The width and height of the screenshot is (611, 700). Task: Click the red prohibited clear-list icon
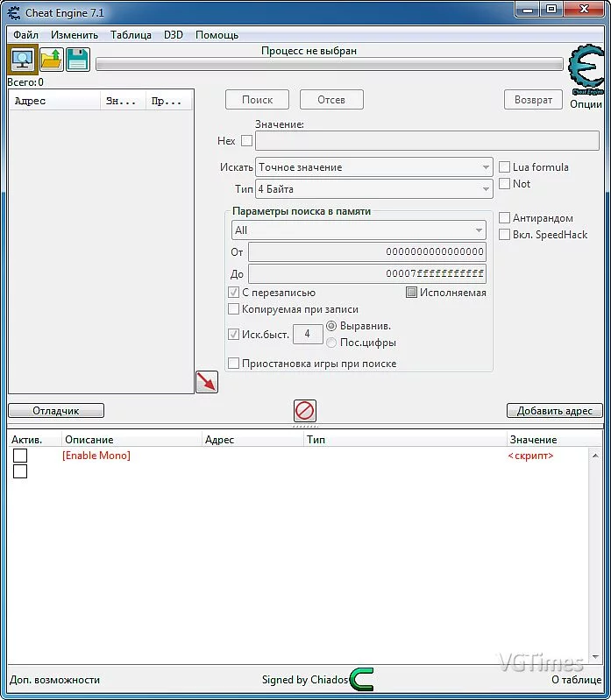tap(305, 411)
